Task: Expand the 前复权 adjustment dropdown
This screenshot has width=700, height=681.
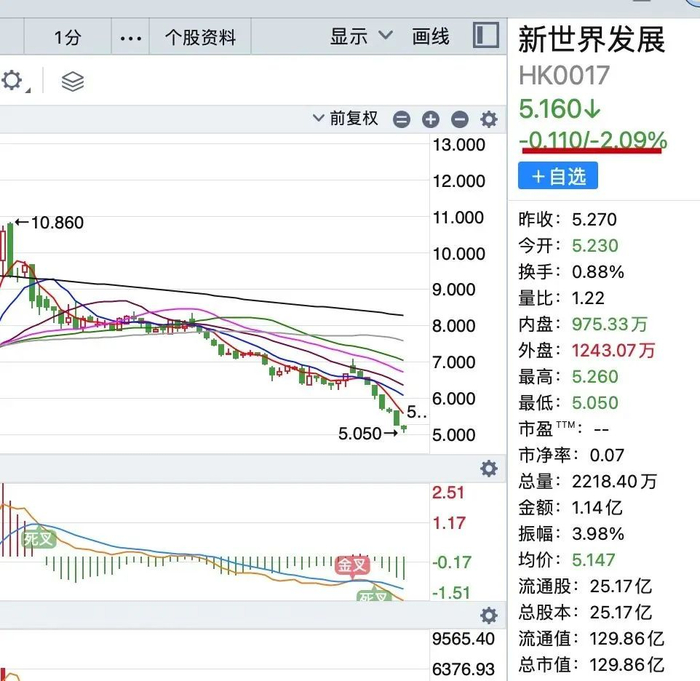Action: [345, 118]
